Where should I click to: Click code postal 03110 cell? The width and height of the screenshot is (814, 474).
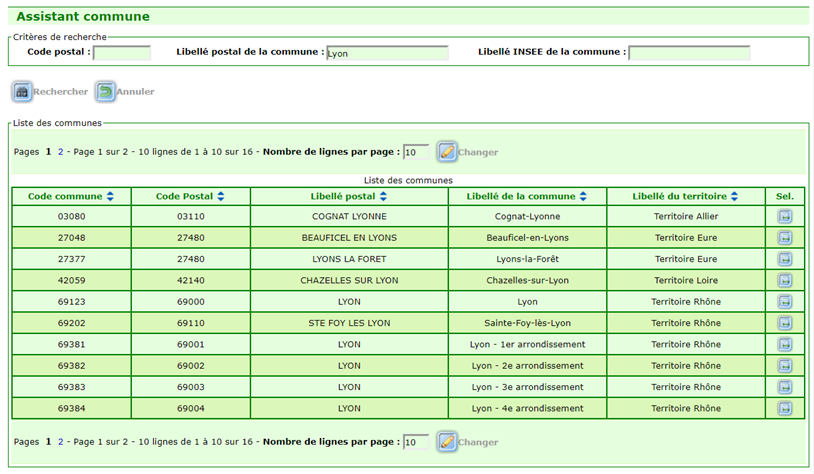(191, 216)
